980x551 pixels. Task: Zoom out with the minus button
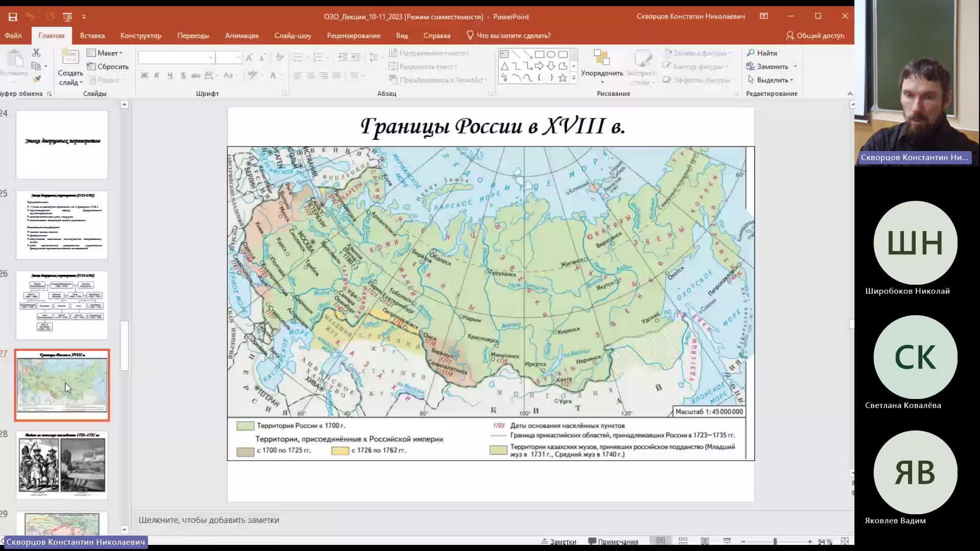click(x=743, y=542)
